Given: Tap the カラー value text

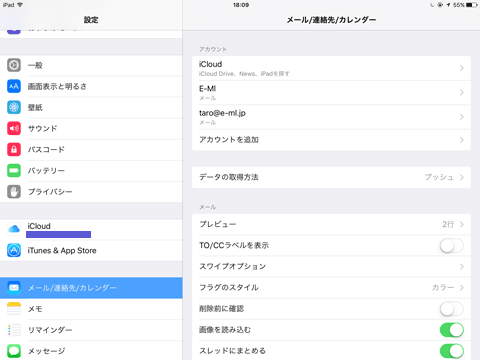Looking at the screenshot, I should point(443,287).
